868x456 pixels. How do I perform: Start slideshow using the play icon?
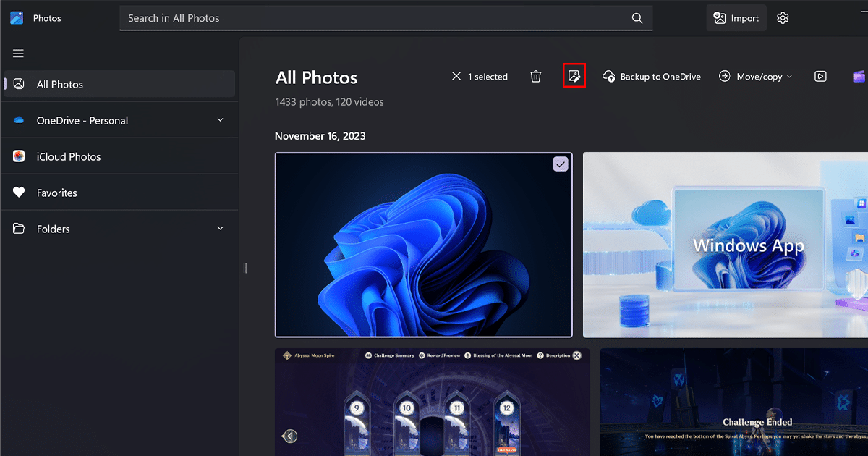(x=820, y=77)
